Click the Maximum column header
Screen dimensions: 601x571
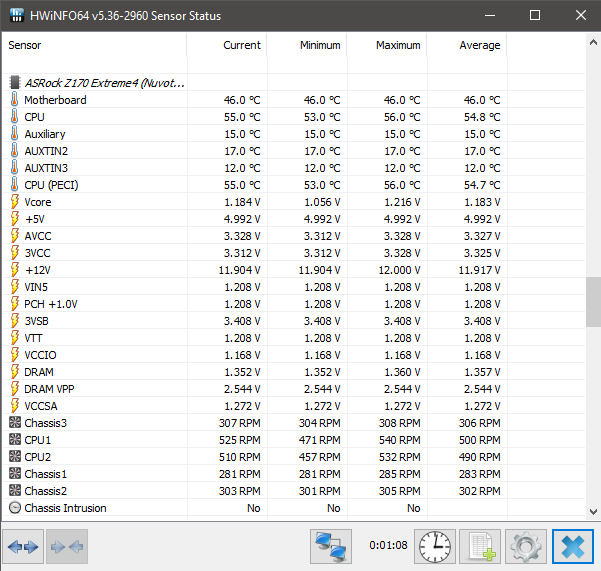click(x=387, y=45)
